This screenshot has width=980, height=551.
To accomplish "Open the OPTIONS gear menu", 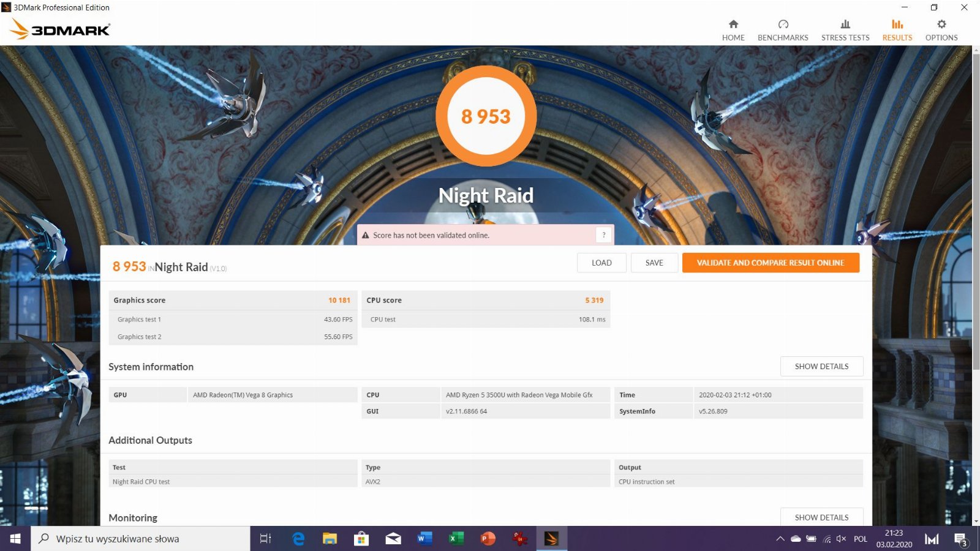I will (941, 30).
